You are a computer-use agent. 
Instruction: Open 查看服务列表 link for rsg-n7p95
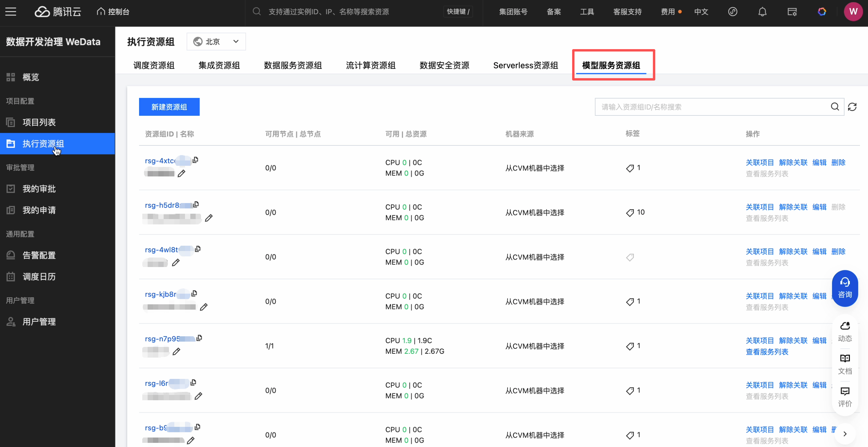click(767, 352)
